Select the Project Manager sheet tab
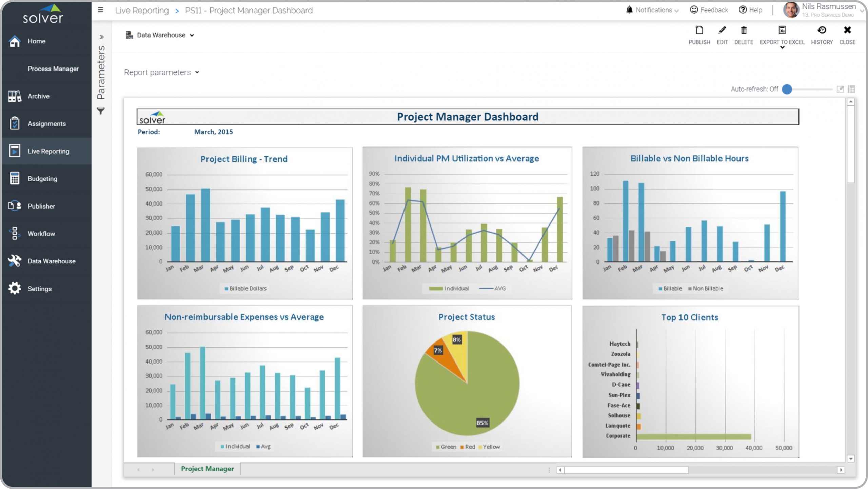This screenshot has width=868, height=489. click(207, 469)
